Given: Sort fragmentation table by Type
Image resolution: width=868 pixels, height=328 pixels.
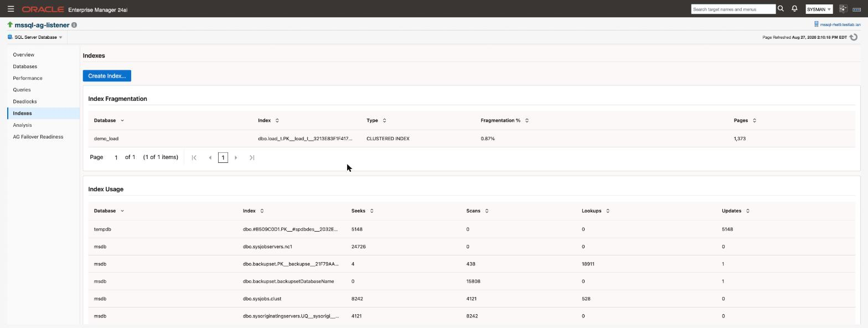Looking at the screenshot, I should coord(384,120).
